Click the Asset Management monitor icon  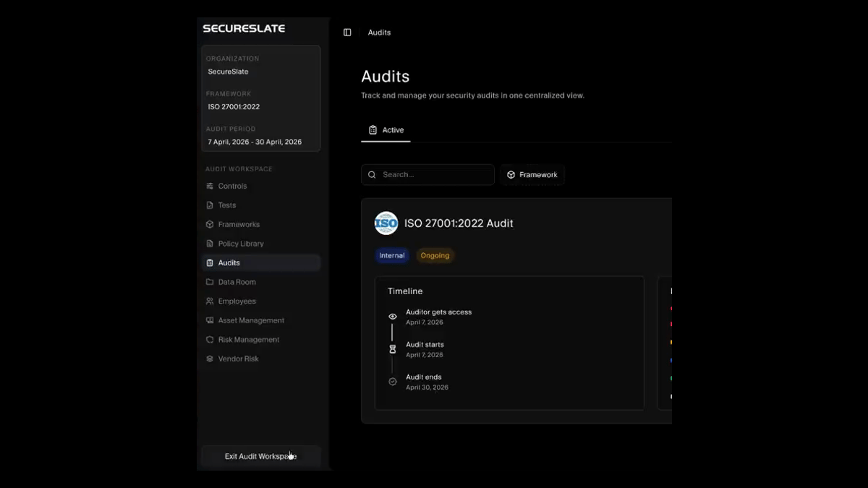(x=210, y=320)
